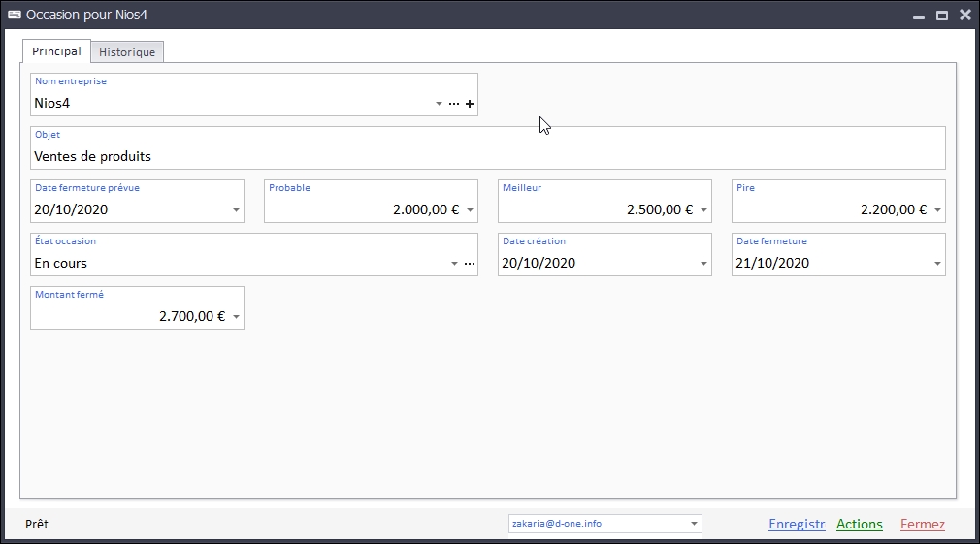Switch to the Historique tab
This screenshot has height=544, width=980.
coord(127,52)
